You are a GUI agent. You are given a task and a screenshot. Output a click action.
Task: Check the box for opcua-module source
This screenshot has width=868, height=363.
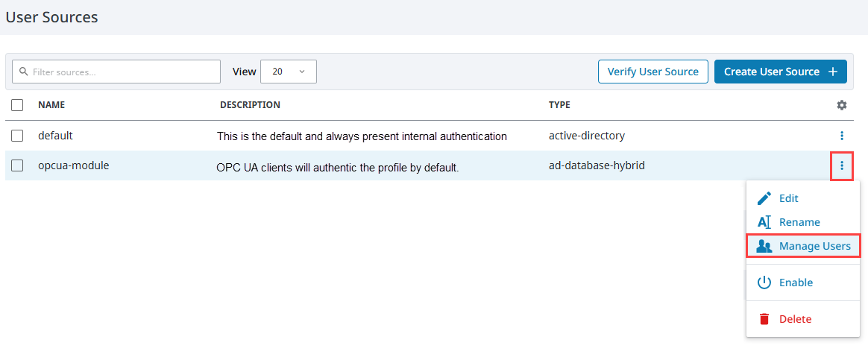(x=17, y=165)
